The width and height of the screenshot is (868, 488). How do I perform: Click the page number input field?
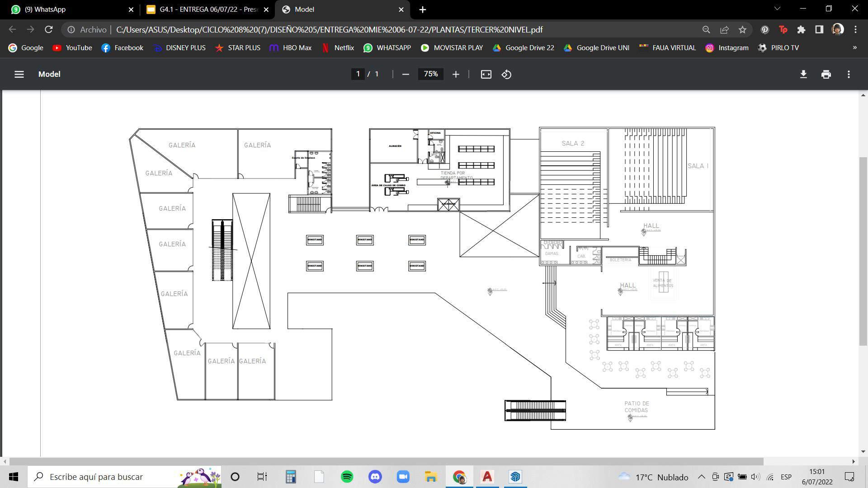click(x=358, y=74)
